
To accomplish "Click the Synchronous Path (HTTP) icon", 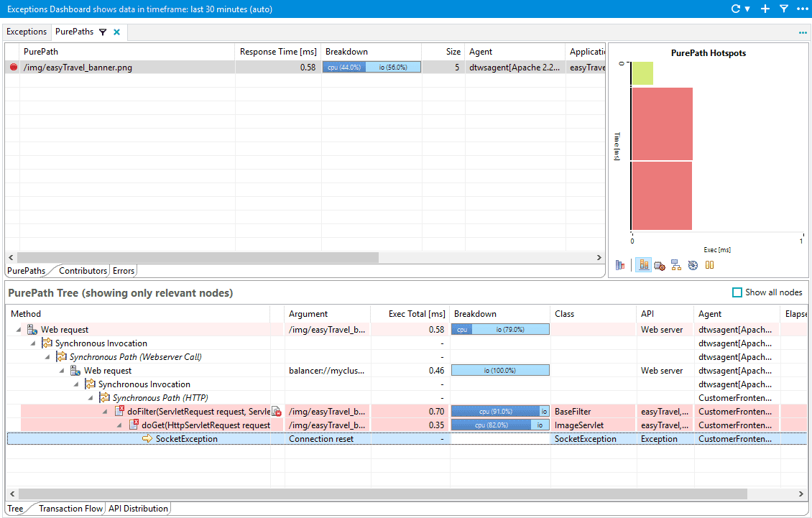I will pyautogui.click(x=104, y=398).
